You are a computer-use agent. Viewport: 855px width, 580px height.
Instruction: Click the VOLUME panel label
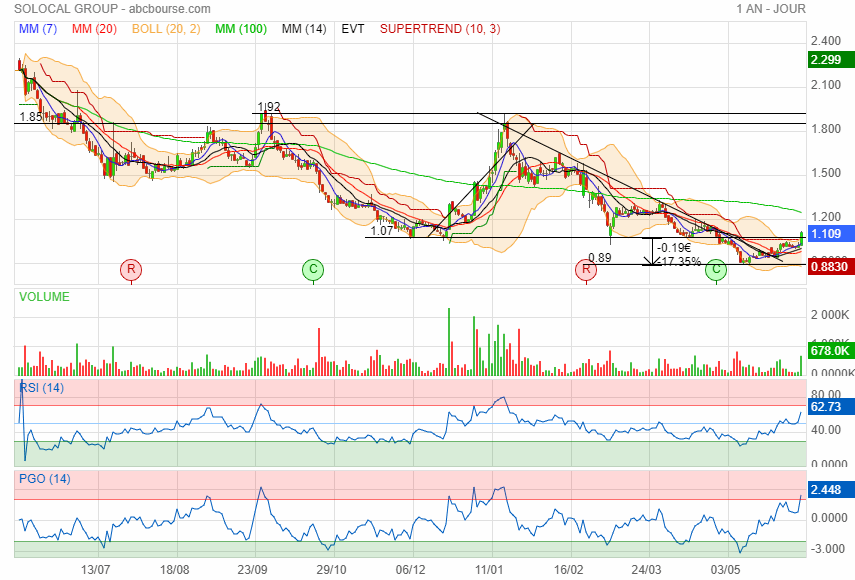pos(44,297)
